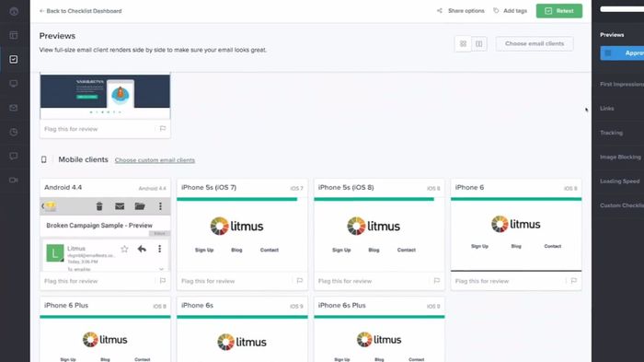The width and height of the screenshot is (644, 362).
Task: Click the iPhone 6 Plus card title
Action: pos(66,306)
